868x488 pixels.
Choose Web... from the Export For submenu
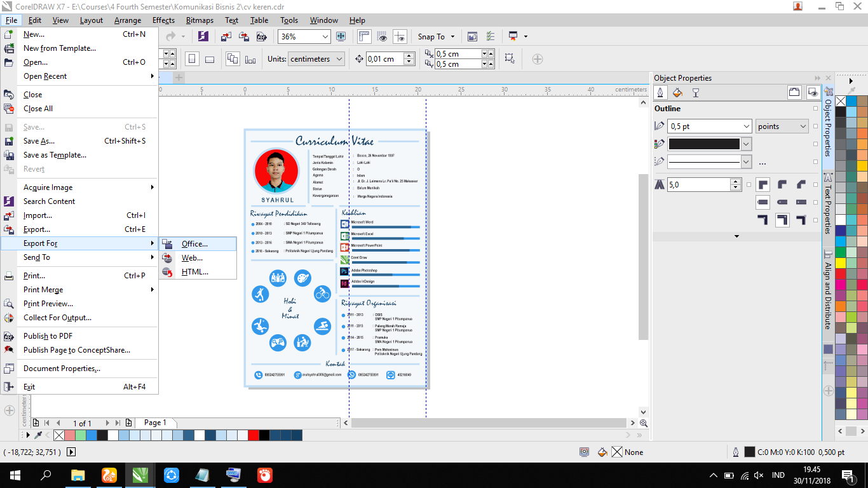[x=198, y=258]
